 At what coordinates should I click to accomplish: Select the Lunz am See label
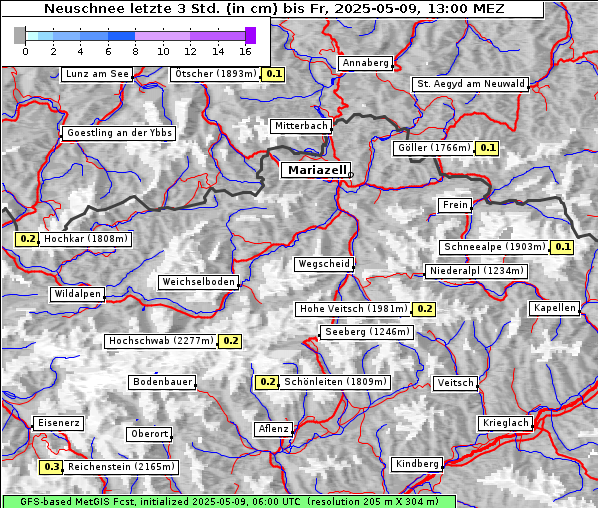[x=97, y=74]
